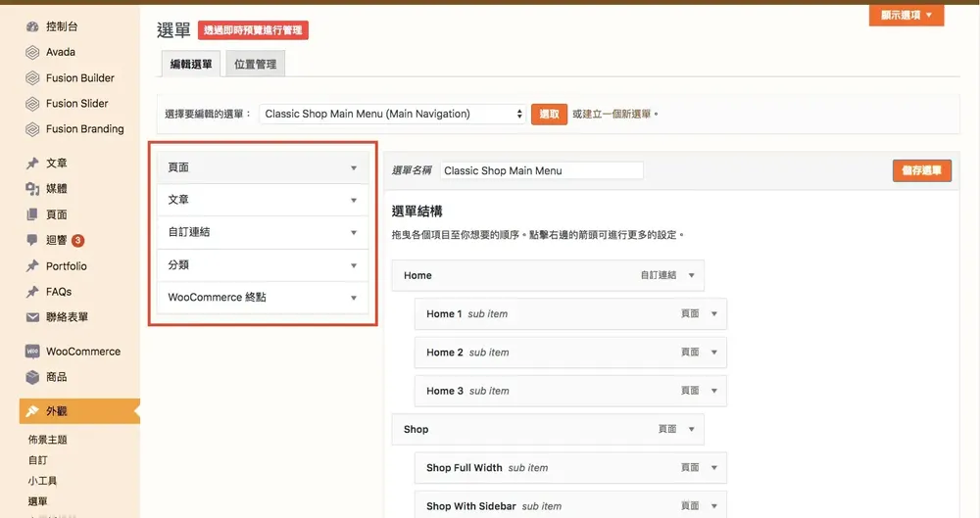Expand the Shop menu item settings arrow

[691, 429]
